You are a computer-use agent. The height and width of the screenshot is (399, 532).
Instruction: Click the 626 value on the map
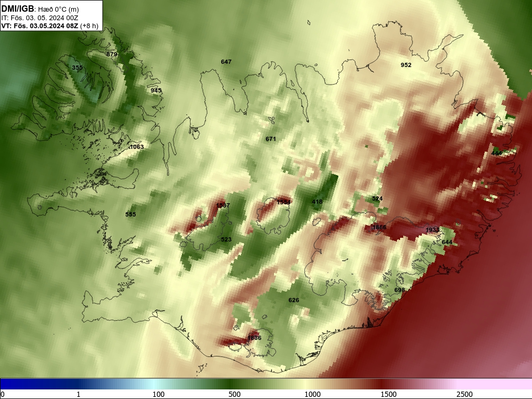click(x=294, y=300)
